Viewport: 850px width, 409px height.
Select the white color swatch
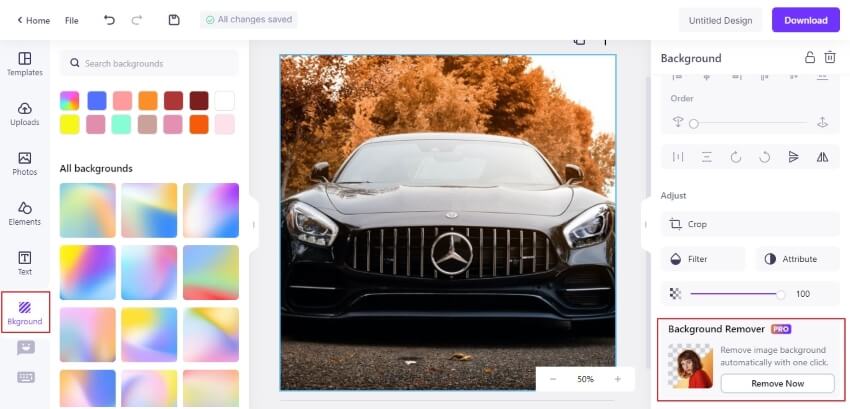(224, 101)
